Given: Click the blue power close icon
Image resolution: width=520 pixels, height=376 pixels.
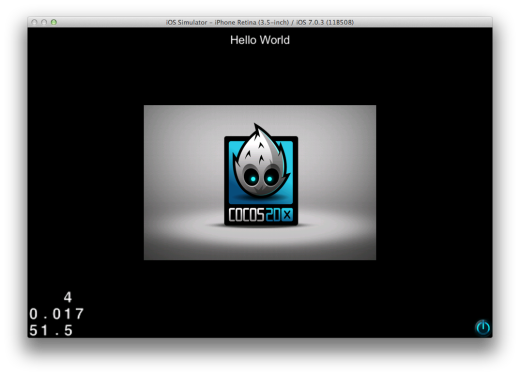Looking at the screenshot, I should coord(483,328).
